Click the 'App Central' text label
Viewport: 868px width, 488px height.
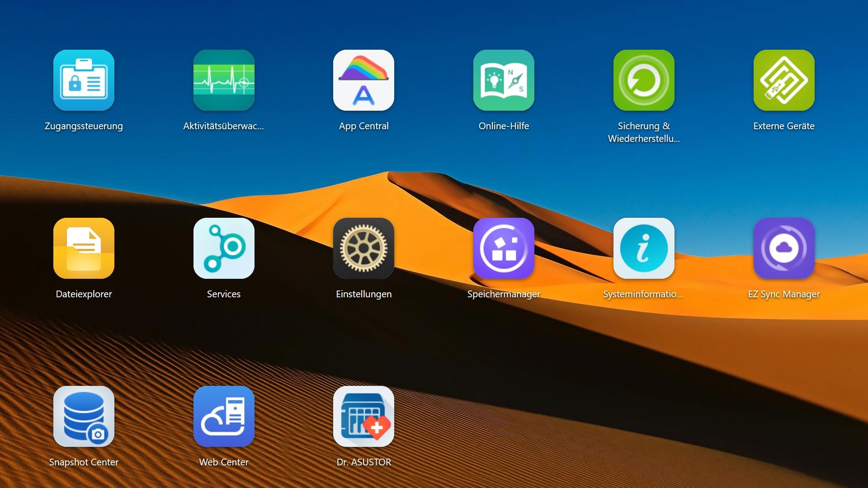pyautogui.click(x=363, y=126)
